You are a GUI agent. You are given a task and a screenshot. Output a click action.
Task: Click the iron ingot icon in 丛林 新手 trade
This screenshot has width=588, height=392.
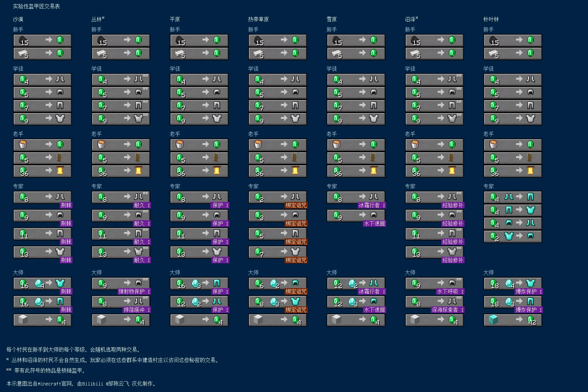[102, 53]
